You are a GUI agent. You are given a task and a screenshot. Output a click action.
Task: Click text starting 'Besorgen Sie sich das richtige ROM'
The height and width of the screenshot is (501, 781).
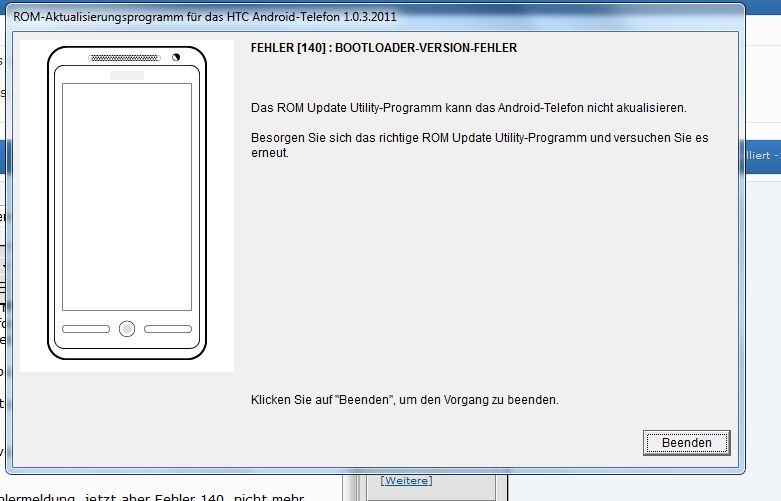tap(479, 145)
